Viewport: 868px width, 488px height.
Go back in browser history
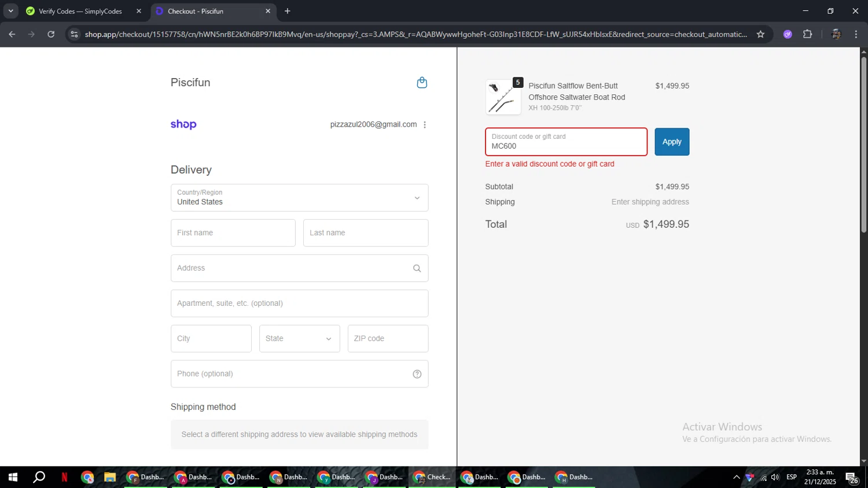pos(12,34)
